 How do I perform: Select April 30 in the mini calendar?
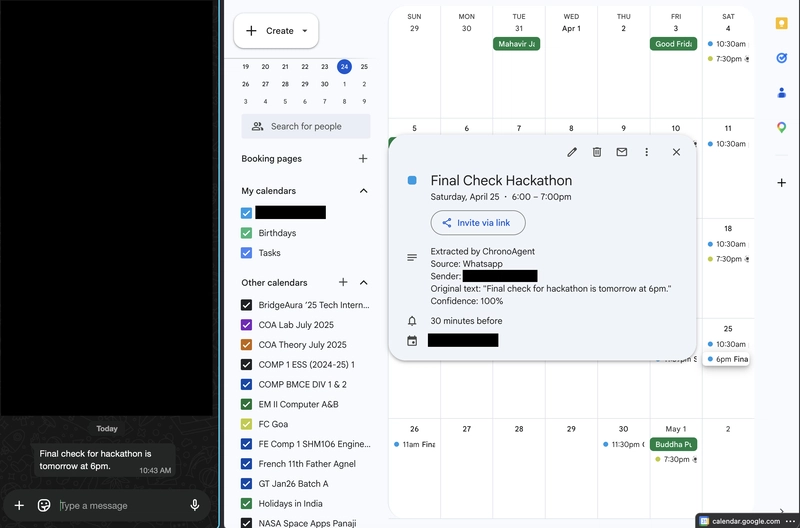pos(324,84)
